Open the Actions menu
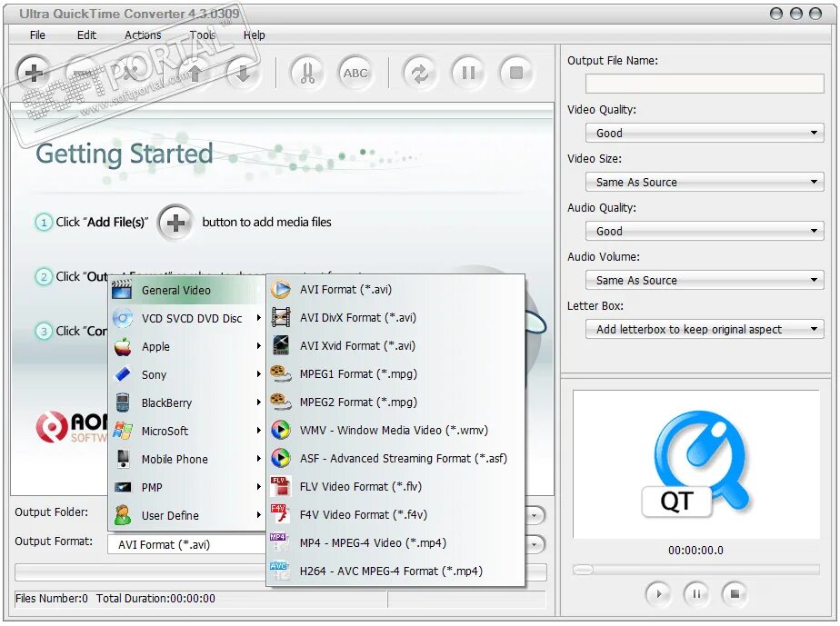This screenshot has width=840, height=626. (x=143, y=35)
